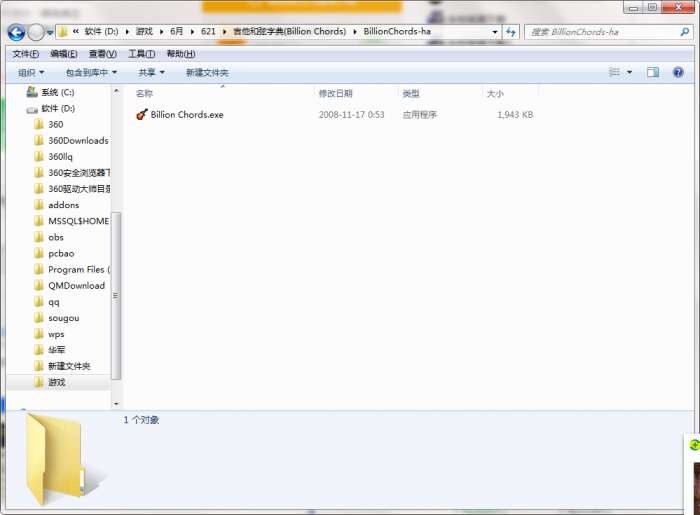This screenshot has height=515, width=700.
Task: Select 6月 in the address breadcrumb
Action: 177,31
